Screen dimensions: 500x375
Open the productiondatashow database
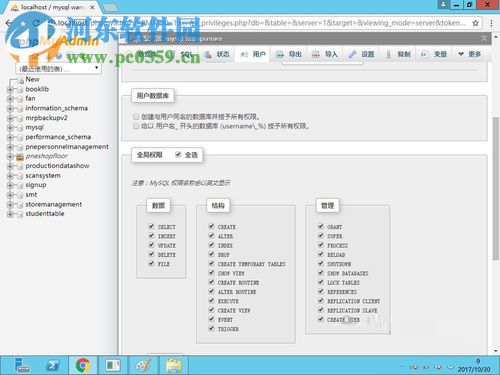pos(57,166)
